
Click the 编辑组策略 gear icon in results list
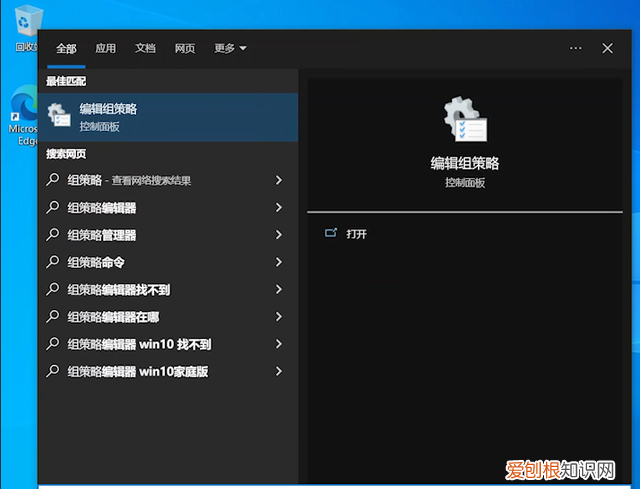59,115
